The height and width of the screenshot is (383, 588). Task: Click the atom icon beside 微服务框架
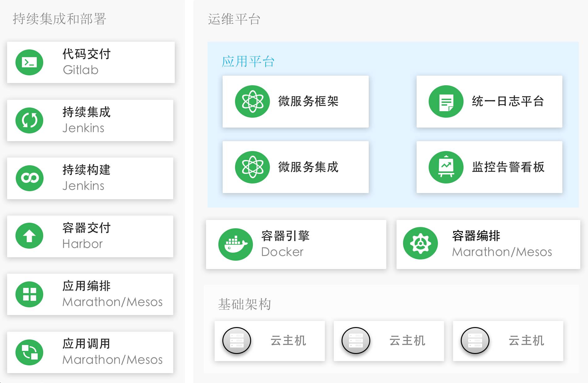point(253,101)
